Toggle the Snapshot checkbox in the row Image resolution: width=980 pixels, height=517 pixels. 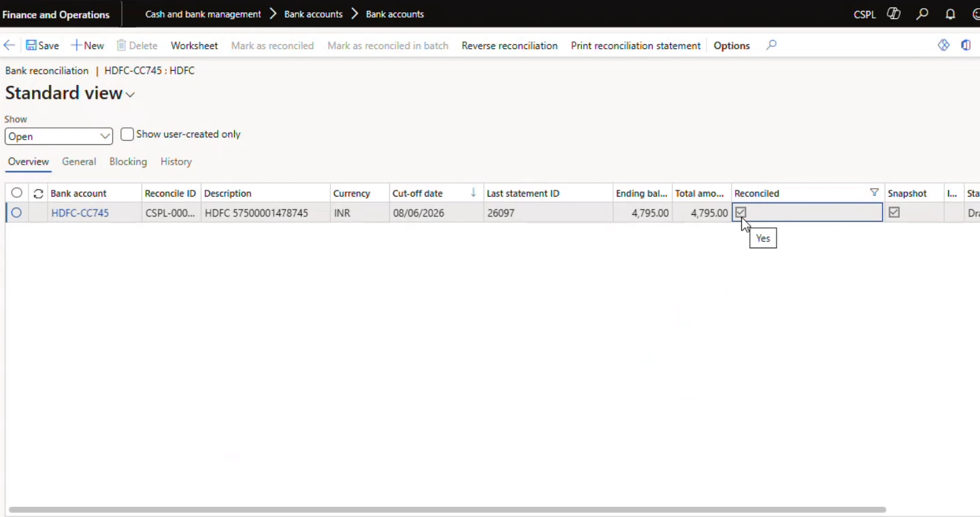click(894, 212)
